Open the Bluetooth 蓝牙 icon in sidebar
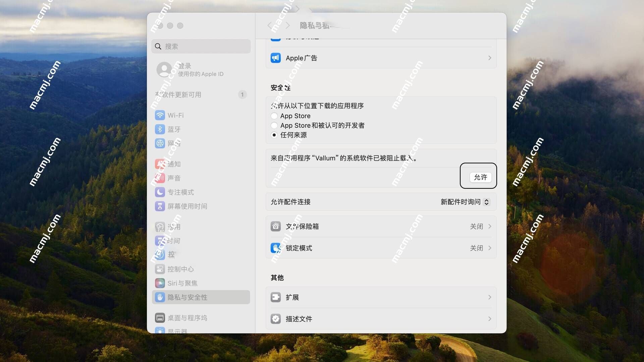644x362 pixels. pos(160,129)
